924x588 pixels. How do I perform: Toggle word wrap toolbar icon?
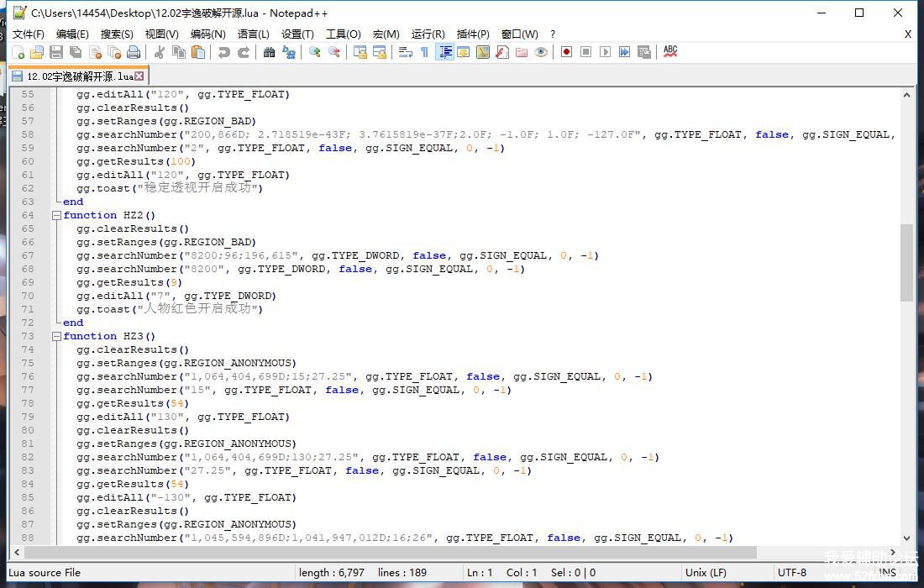point(406,52)
